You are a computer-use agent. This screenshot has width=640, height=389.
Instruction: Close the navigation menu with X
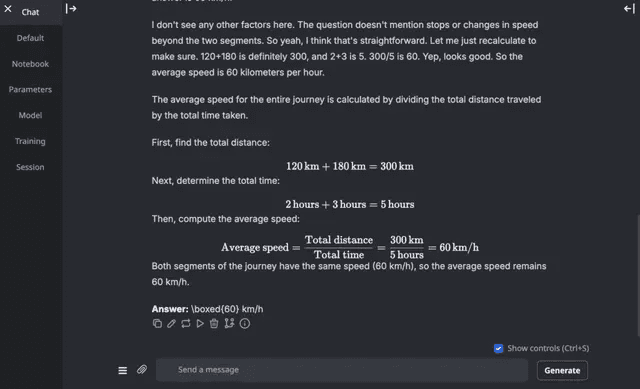point(8,9)
